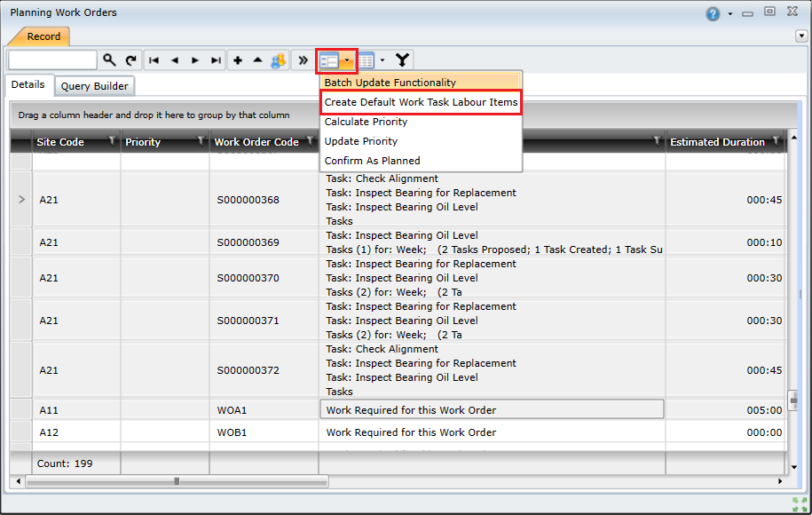Screen dimensions: 812x515
Task: Click the toolbar search input field
Action: pyautogui.click(x=52, y=60)
